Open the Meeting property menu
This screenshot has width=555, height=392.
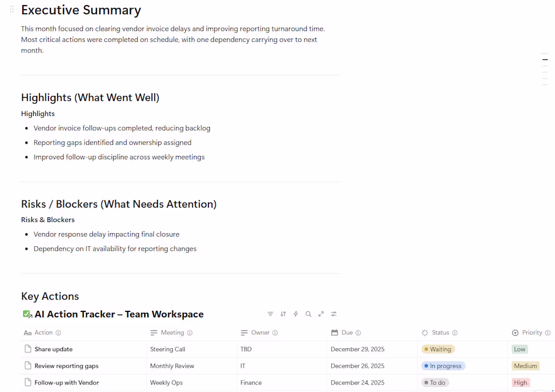172,332
